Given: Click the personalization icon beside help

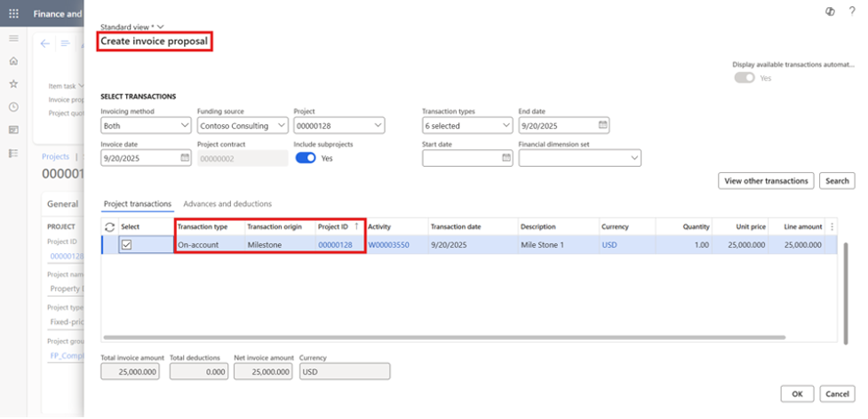Looking at the screenshot, I should (x=830, y=12).
